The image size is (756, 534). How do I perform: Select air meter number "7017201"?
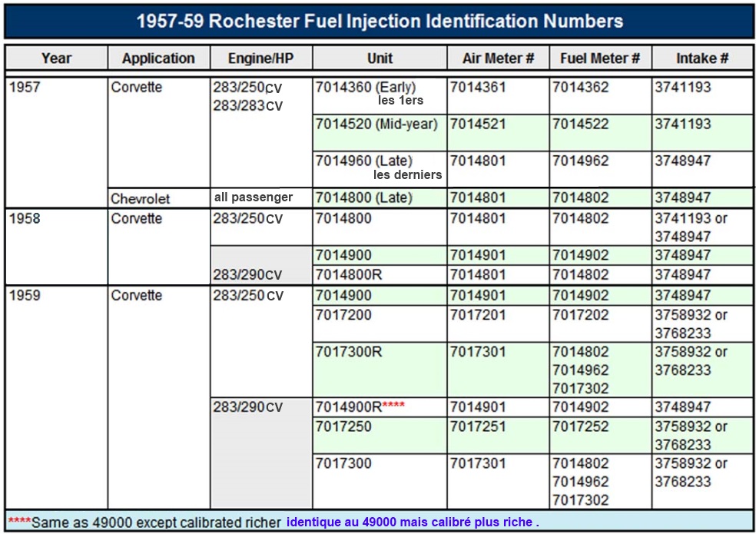point(478,315)
